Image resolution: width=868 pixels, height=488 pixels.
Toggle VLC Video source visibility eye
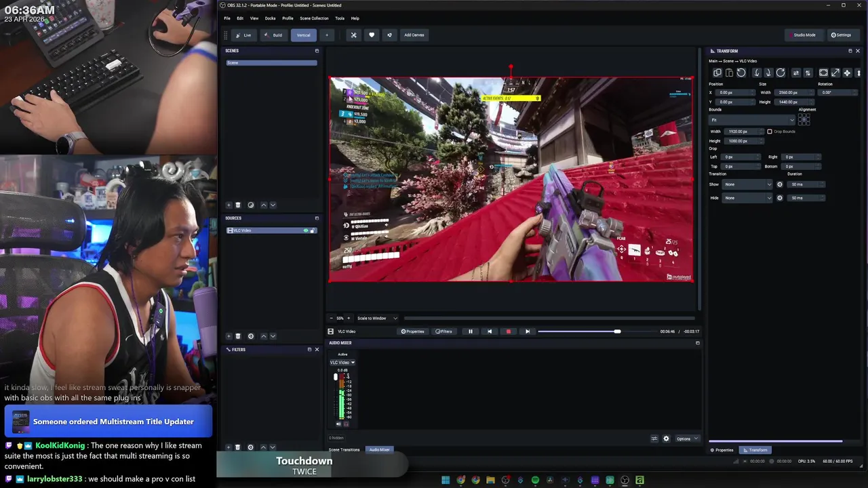click(x=306, y=230)
